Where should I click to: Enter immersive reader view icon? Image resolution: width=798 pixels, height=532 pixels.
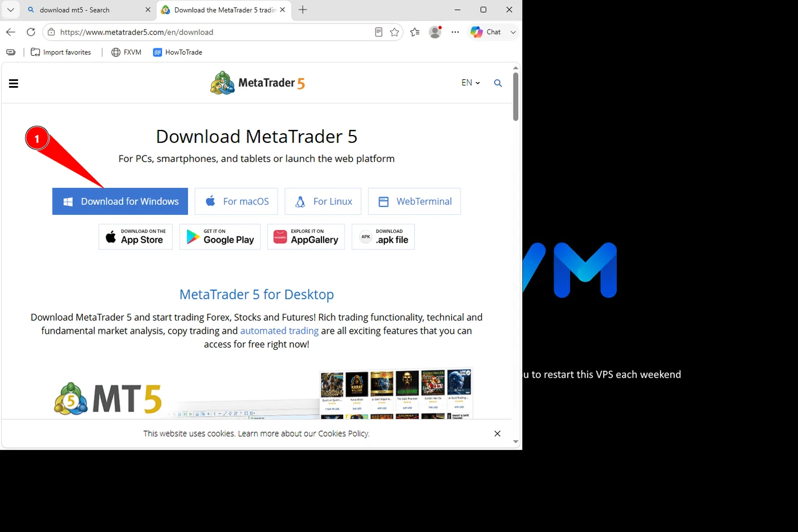(378, 32)
